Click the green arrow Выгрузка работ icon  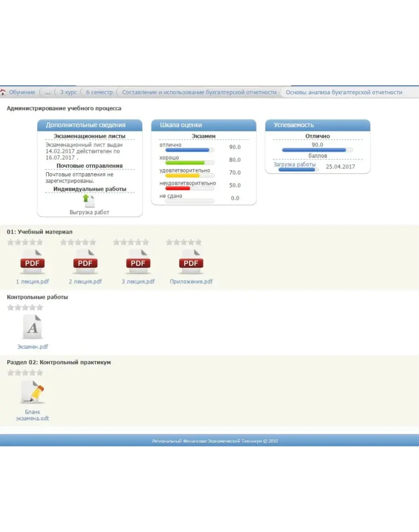(88, 201)
